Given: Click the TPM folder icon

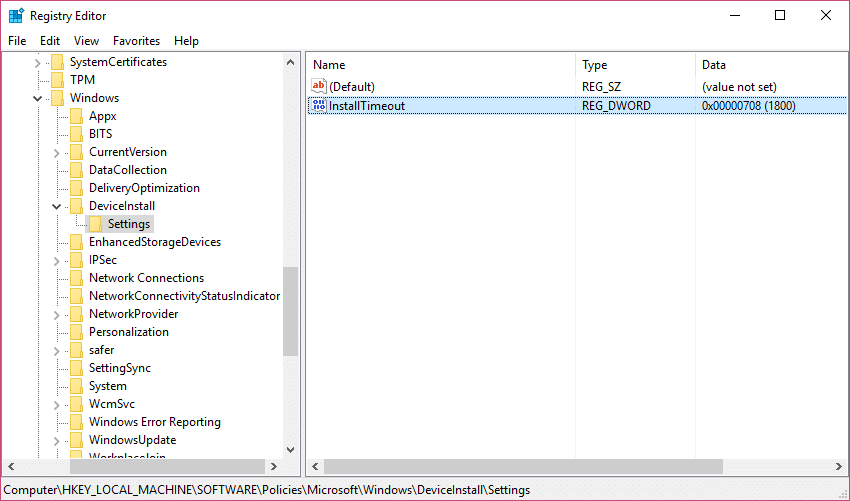Looking at the screenshot, I should 57,80.
